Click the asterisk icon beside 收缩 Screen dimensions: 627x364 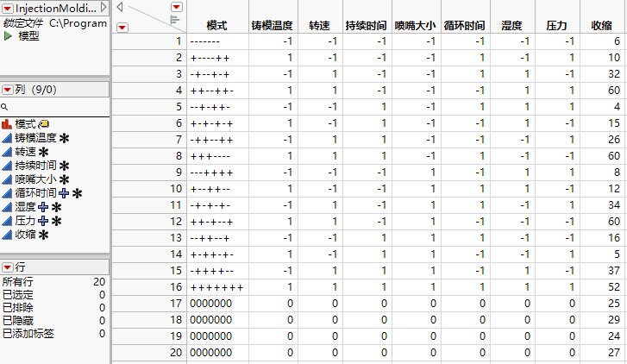[x=43, y=235]
